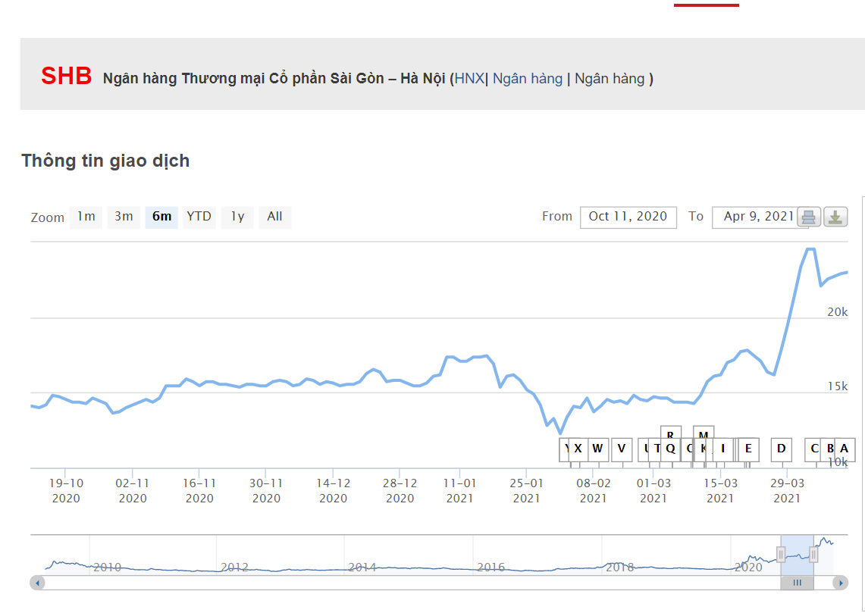
Task: Click the left navigator range handle
Action: [x=781, y=555]
